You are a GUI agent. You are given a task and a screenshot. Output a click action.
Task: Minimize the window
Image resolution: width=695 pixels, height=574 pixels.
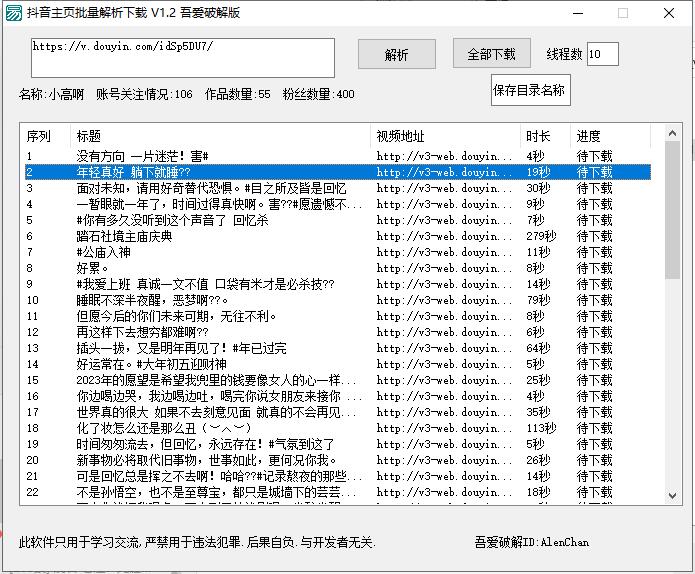578,13
